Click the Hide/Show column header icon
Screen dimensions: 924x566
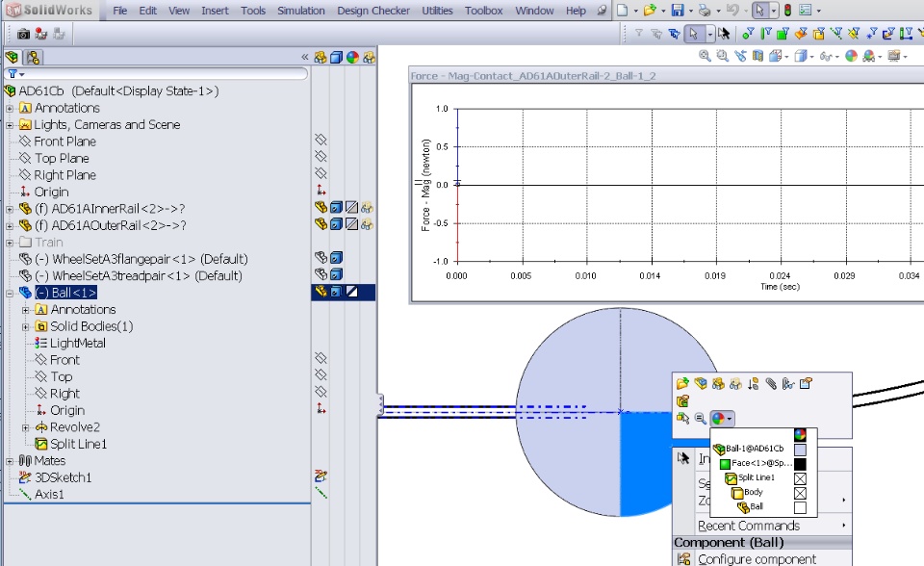pyautogui.click(x=320, y=57)
